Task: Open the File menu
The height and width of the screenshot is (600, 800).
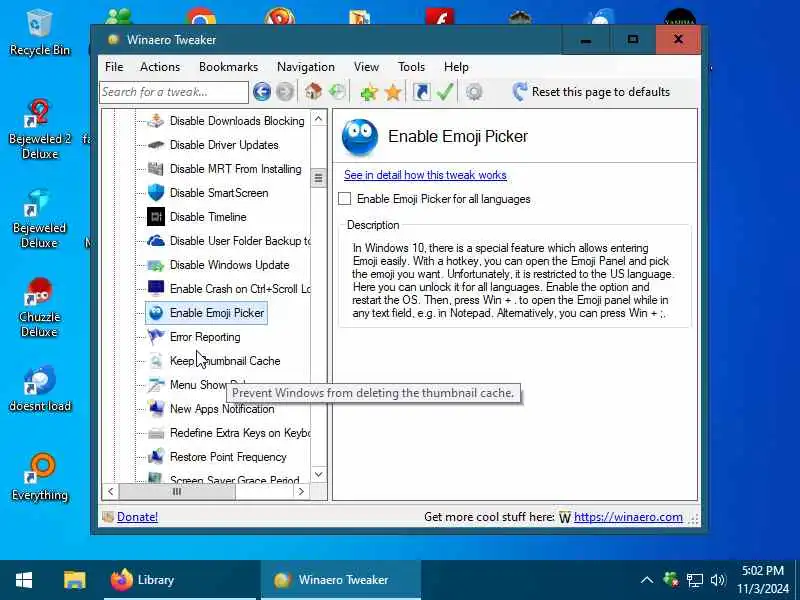Action: click(x=114, y=67)
